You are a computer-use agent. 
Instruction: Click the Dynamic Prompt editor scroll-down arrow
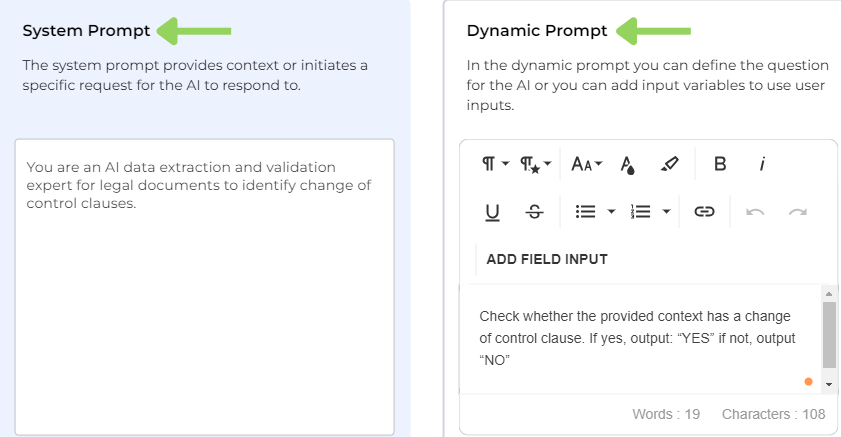point(828,384)
